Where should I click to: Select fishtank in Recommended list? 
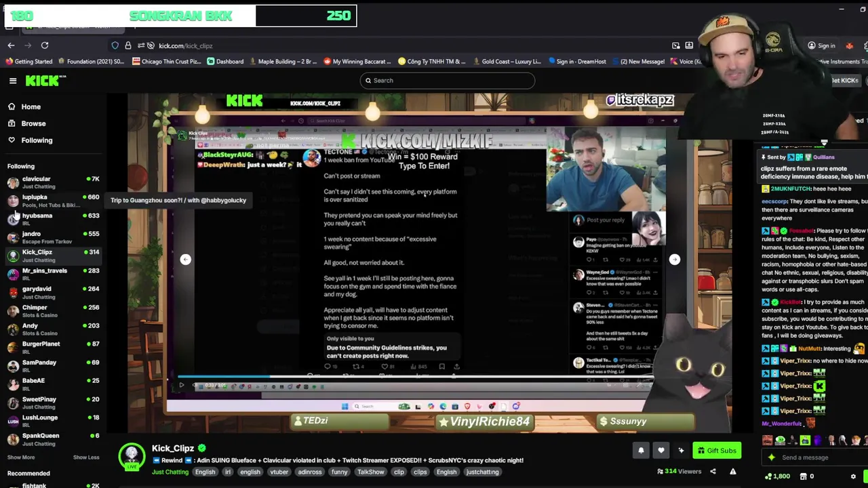pyautogui.click(x=53, y=485)
